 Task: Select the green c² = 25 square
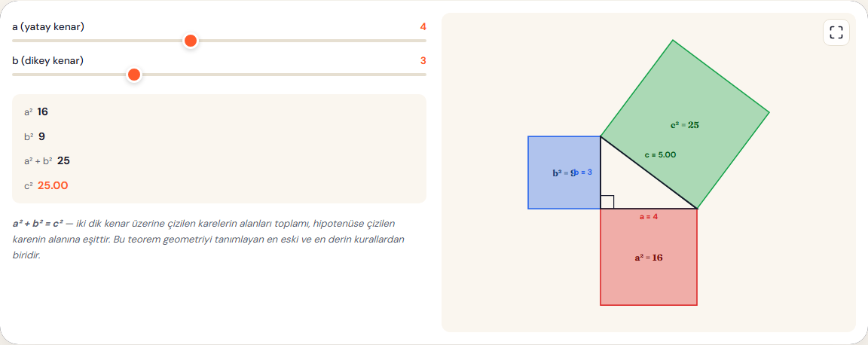(x=685, y=124)
